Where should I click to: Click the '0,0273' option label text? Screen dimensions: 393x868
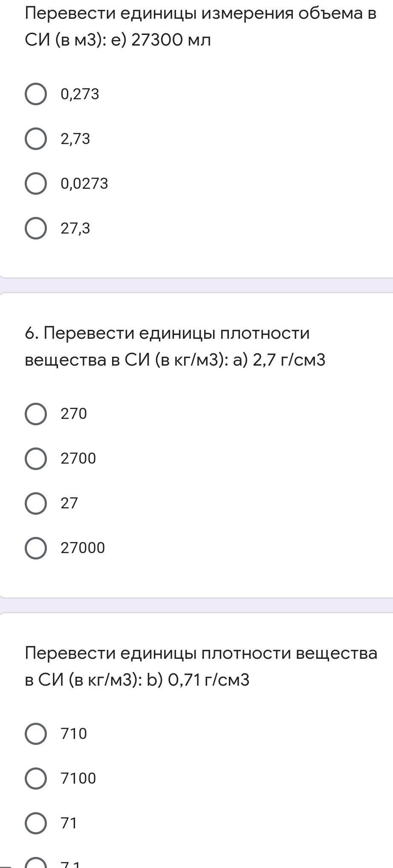(x=84, y=184)
